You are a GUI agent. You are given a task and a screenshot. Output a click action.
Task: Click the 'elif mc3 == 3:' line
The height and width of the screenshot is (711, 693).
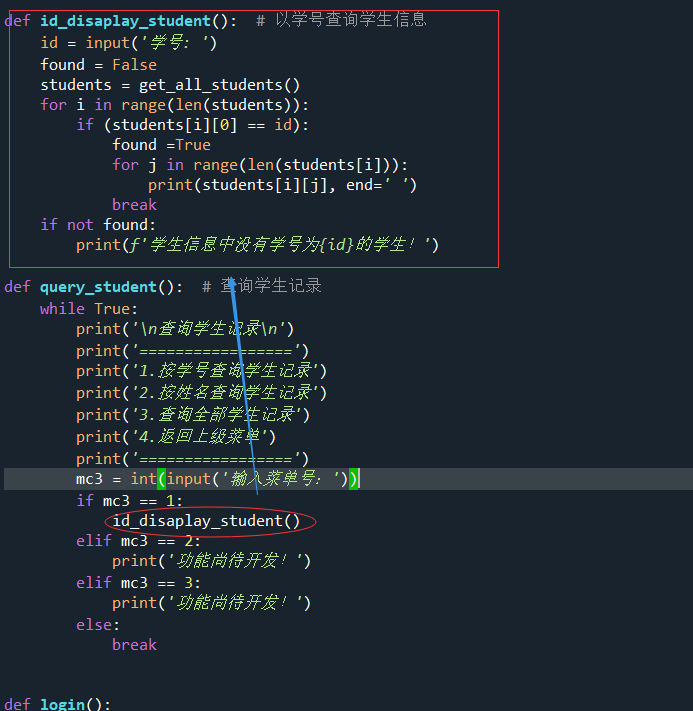[138, 583]
